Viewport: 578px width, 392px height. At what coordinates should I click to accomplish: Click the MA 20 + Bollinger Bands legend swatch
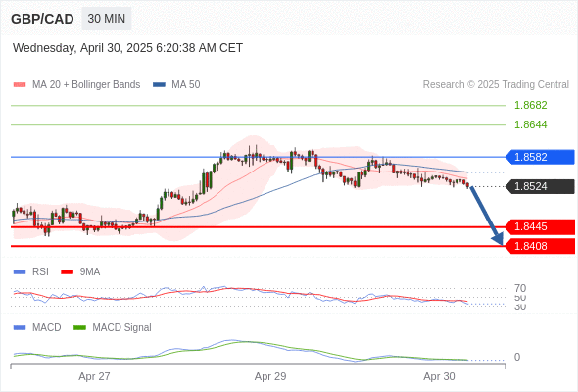pyautogui.click(x=20, y=85)
